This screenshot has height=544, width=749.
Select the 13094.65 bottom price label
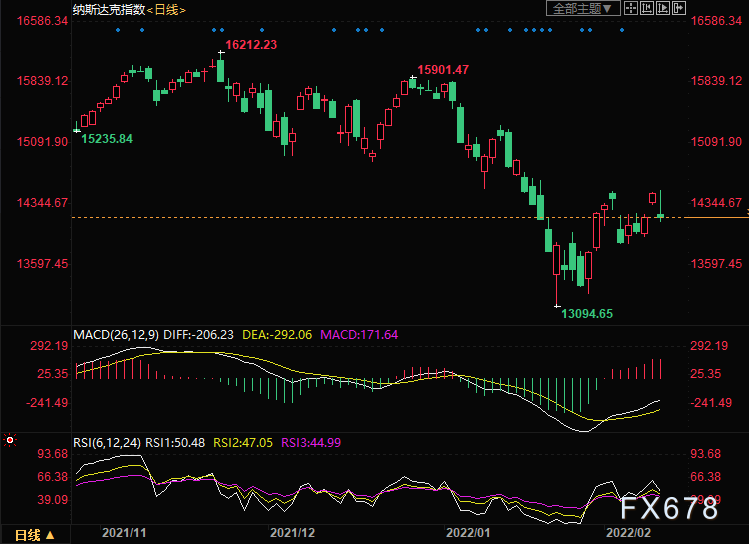click(587, 314)
